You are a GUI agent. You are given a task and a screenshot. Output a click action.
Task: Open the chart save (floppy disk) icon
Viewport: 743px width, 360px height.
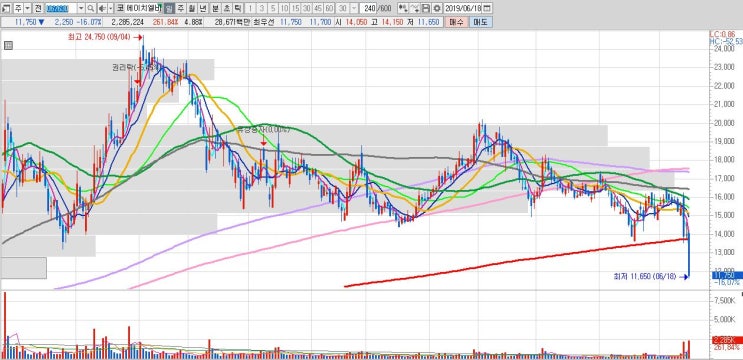click(x=426, y=9)
